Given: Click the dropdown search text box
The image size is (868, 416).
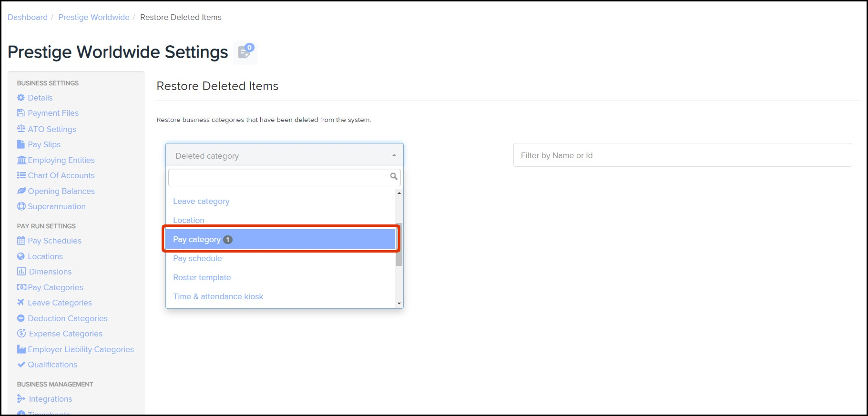Looking at the screenshot, I should tap(279, 177).
